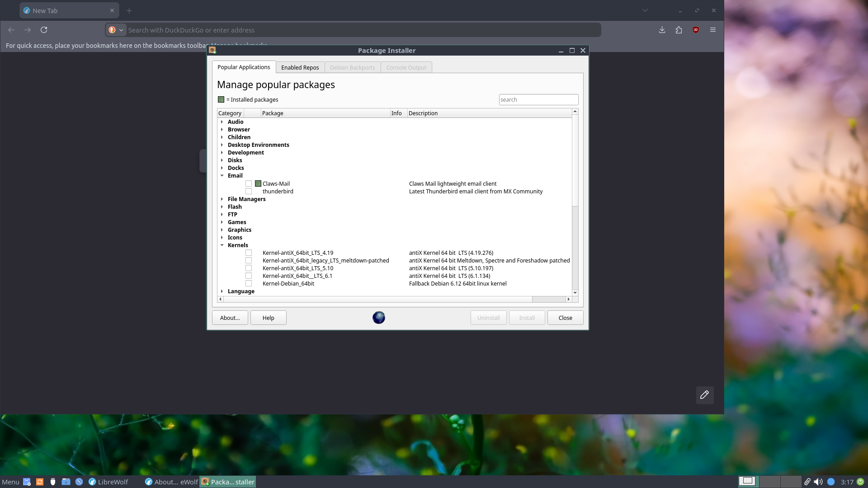Image resolution: width=868 pixels, height=488 pixels.
Task: Open a new tab with plus button
Action: [129, 10]
